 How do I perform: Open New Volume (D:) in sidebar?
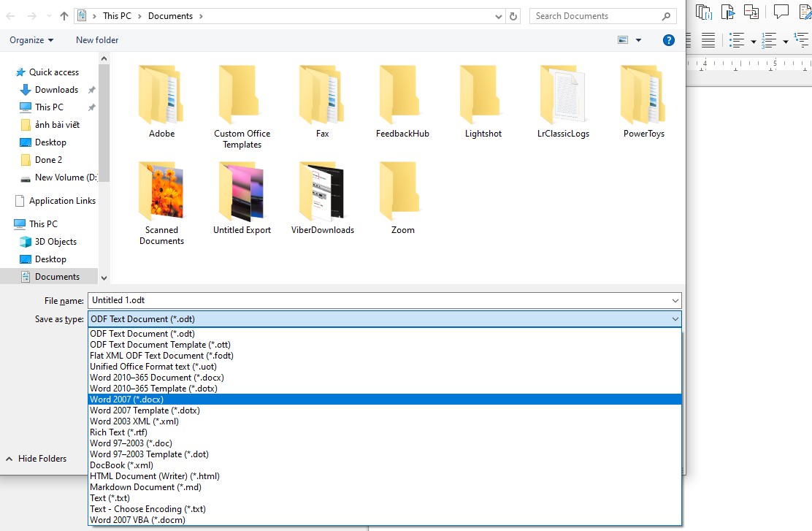click(x=65, y=177)
